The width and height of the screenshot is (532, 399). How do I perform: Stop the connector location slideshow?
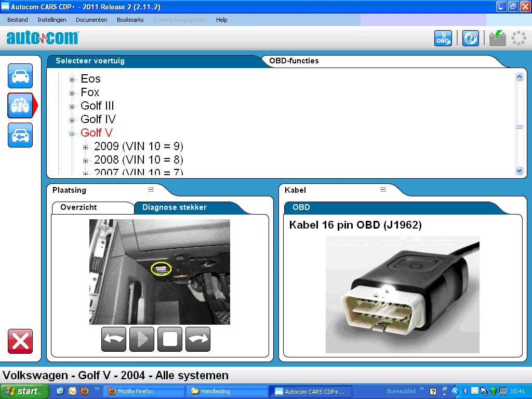[170, 339]
